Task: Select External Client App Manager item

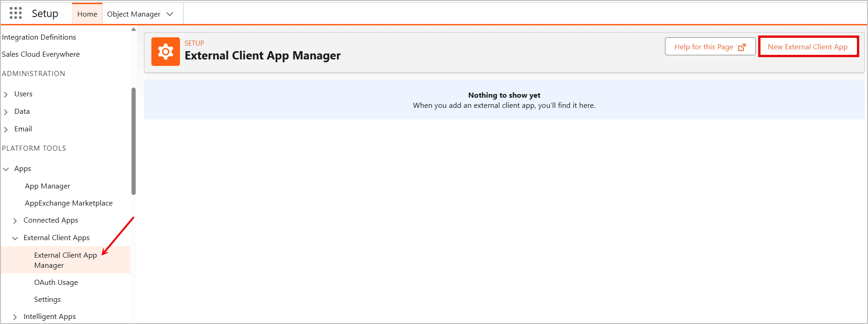Action: [66, 260]
